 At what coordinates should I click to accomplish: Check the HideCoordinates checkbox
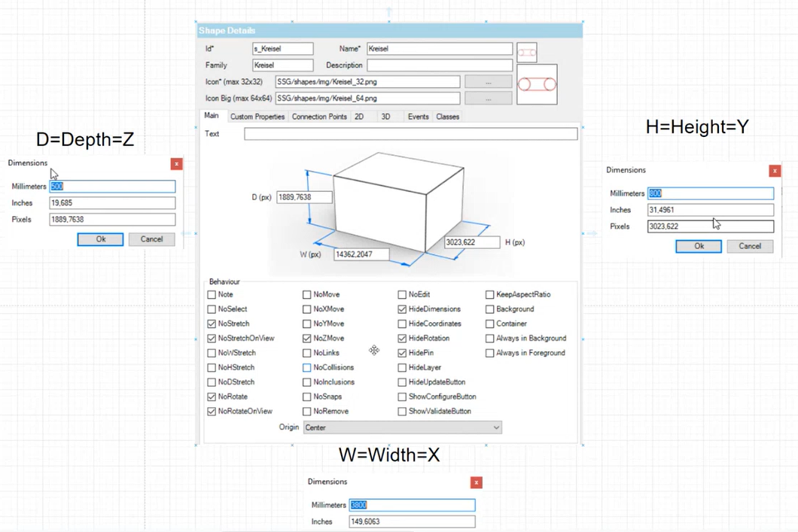[402, 324]
